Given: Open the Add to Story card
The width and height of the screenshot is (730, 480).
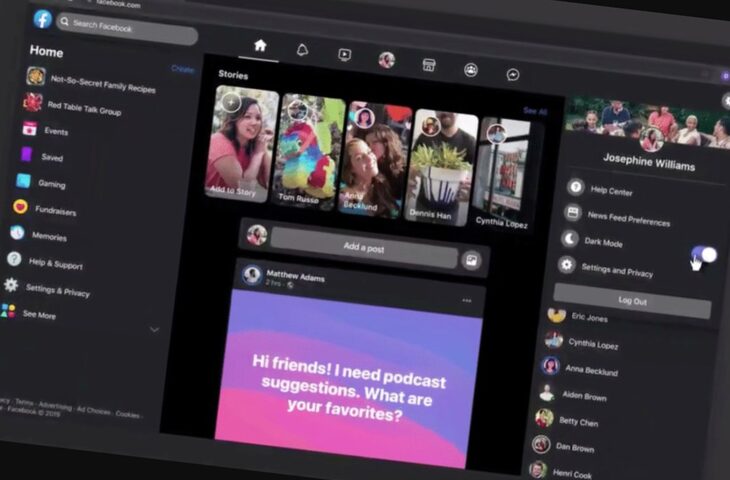Looking at the screenshot, I should [x=241, y=143].
